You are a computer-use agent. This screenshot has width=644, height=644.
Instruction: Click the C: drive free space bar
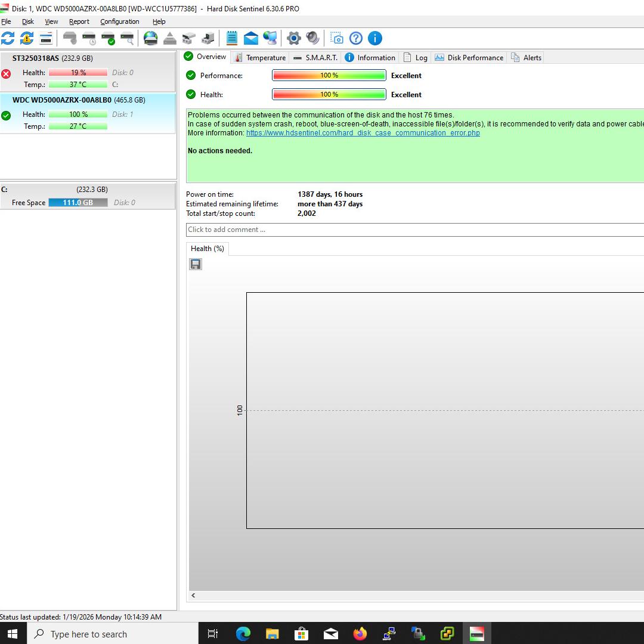(78, 203)
